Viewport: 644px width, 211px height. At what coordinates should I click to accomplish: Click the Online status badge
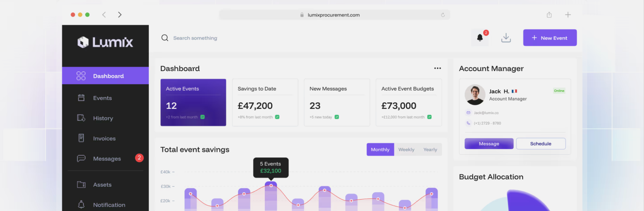tap(559, 91)
